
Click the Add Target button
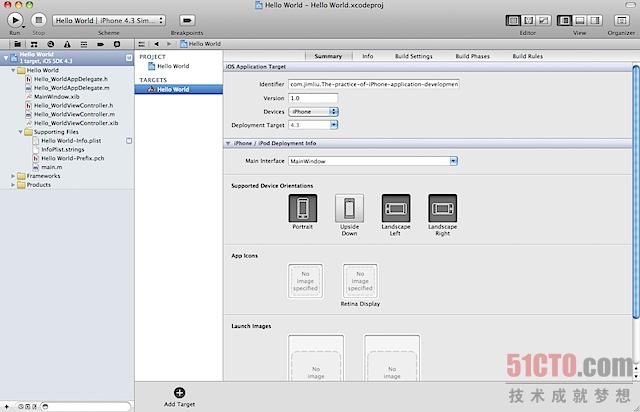[179, 396]
